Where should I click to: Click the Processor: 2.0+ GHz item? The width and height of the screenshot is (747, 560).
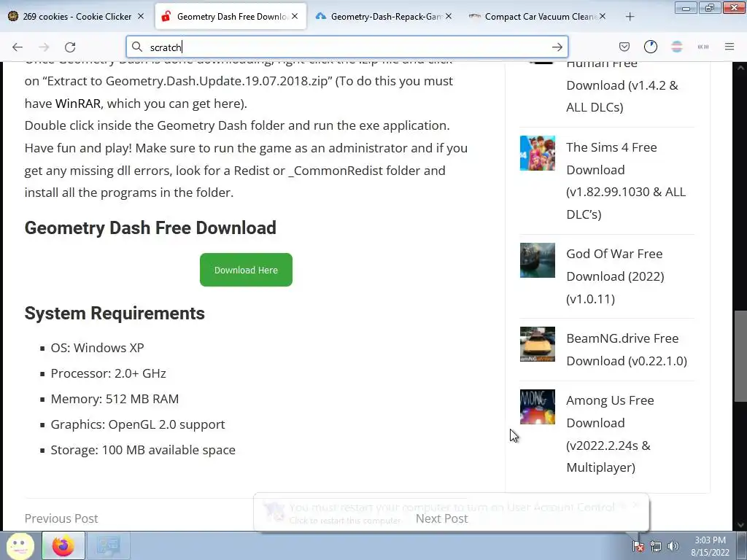coord(108,373)
